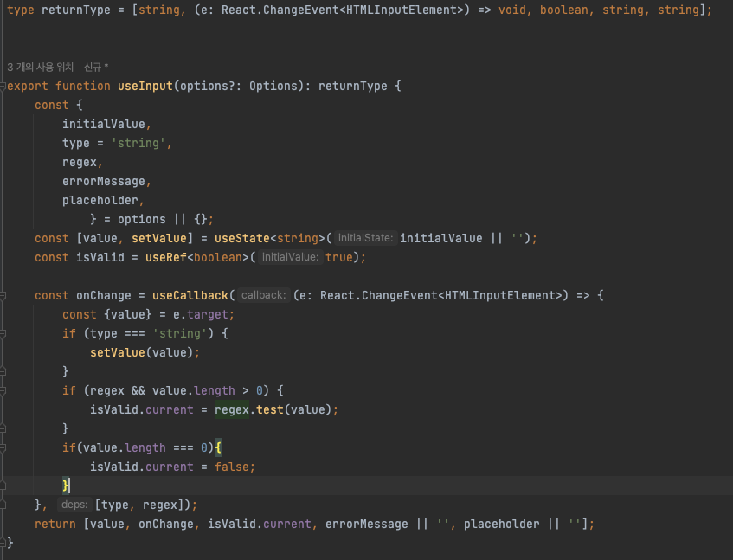Click regex in the [type, regex] deps array

pyautogui.click(x=160, y=505)
